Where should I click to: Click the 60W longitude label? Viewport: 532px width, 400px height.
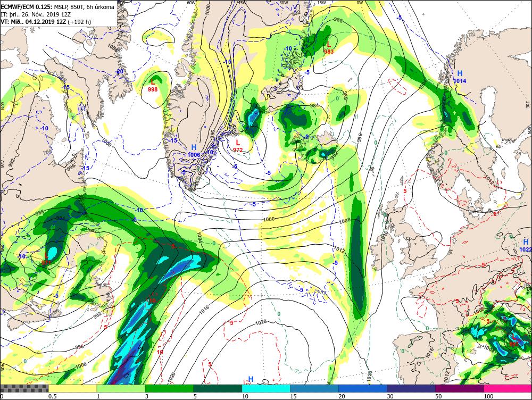(x=192, y=2)
